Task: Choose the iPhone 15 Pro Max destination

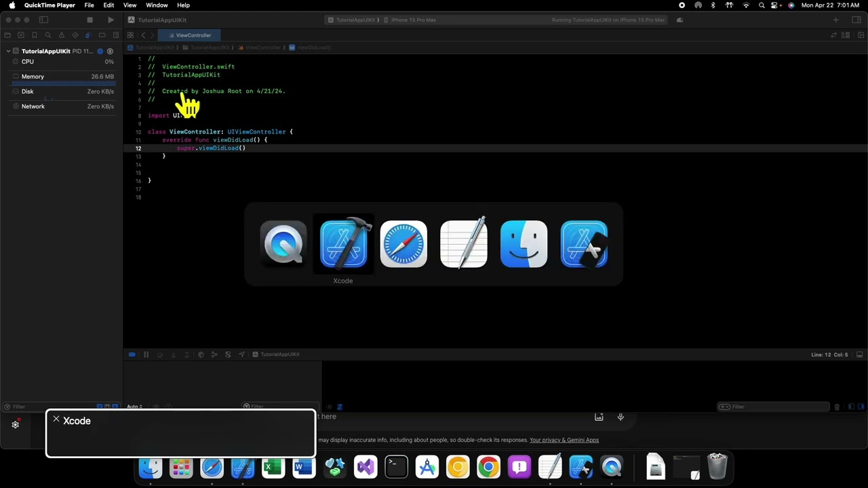Action: click(411, 20)
